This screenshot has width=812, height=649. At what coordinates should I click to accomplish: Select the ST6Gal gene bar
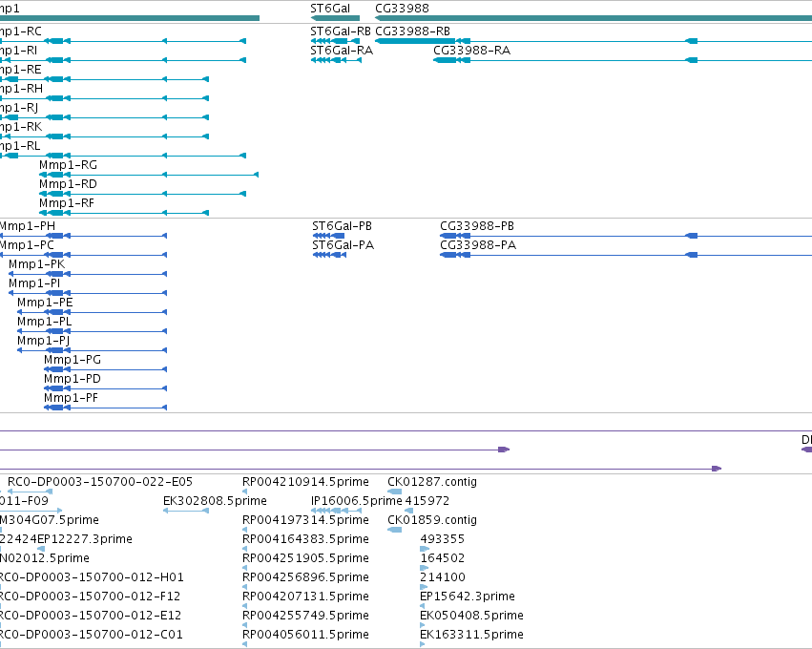(335, 18)
